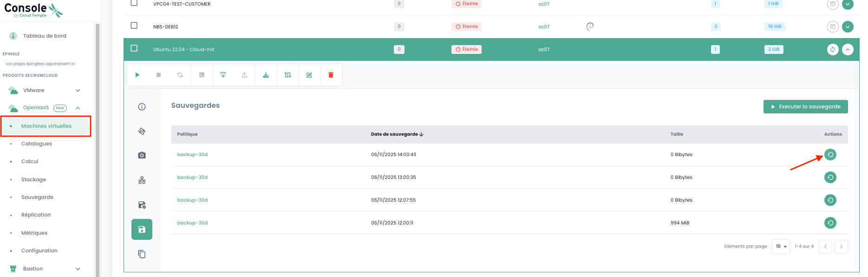Screen dimensions: 868x277
Task: Open the network diagram side tab
Action: coord(142,180)
